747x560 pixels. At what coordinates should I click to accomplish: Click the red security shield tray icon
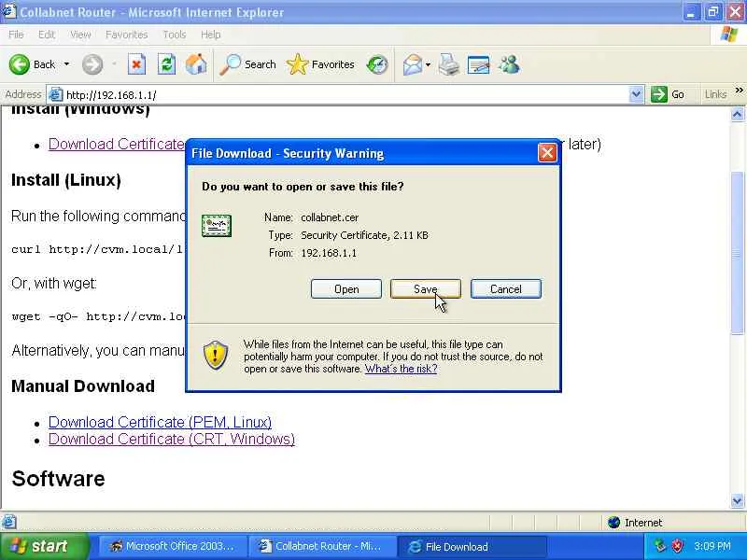tap(678, 546)
